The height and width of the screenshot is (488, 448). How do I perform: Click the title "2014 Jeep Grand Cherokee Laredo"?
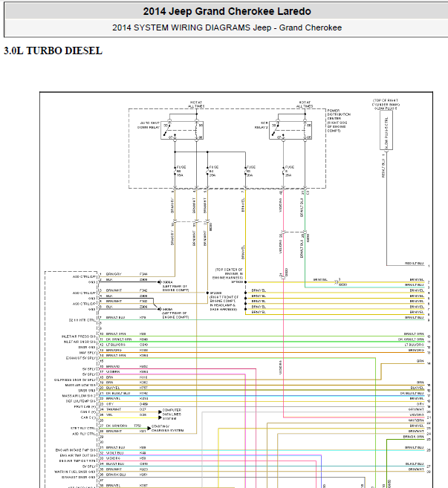(227, 12)
